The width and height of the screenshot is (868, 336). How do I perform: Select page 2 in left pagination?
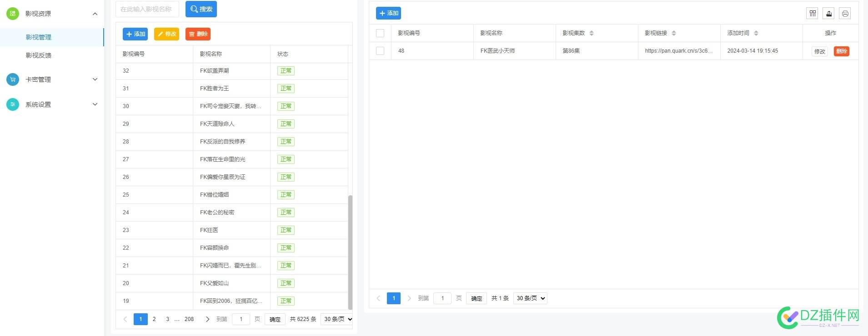point(154,319)
